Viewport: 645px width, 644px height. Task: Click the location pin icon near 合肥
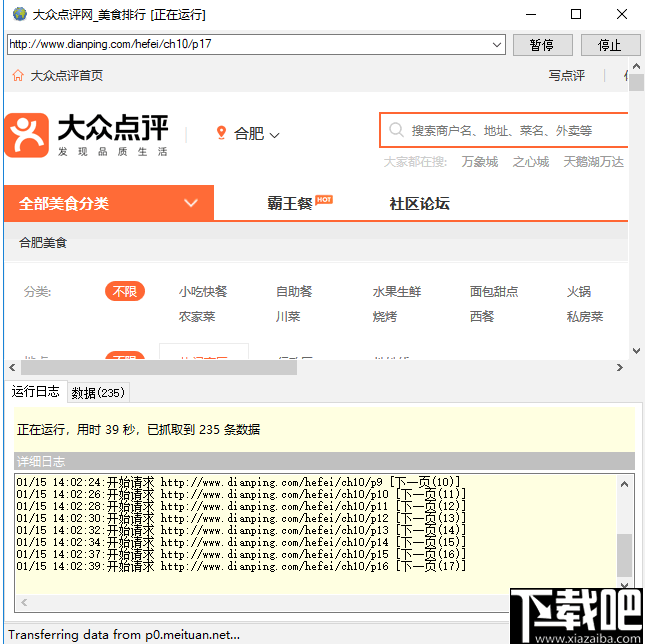[221, 133]
